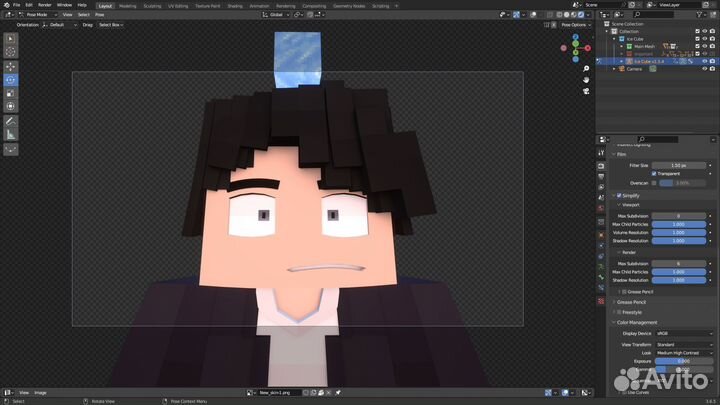Open the View Layer properties tab icon
This screenshot has width=720, height=405.
[x=601, y=187]
